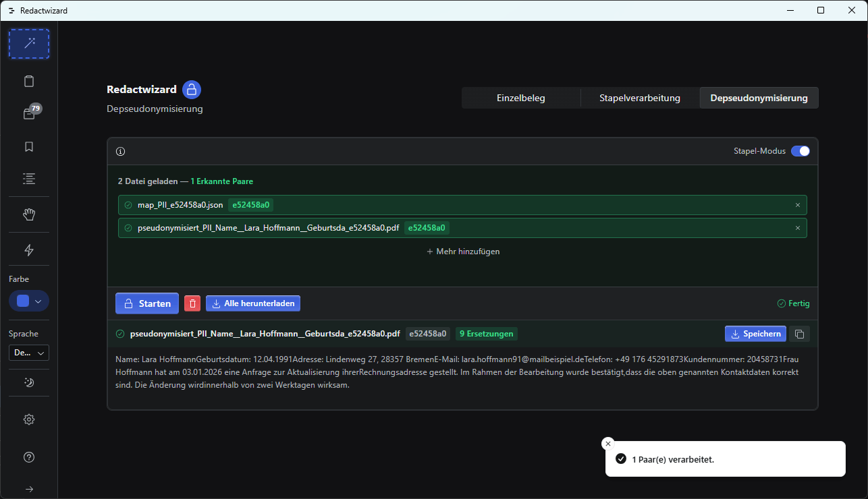The height and width of the screenshot is (499, 868).
Task: Dismiss the '1 Paar(e) verarbeitet' notification
Action: pos(608,444)
